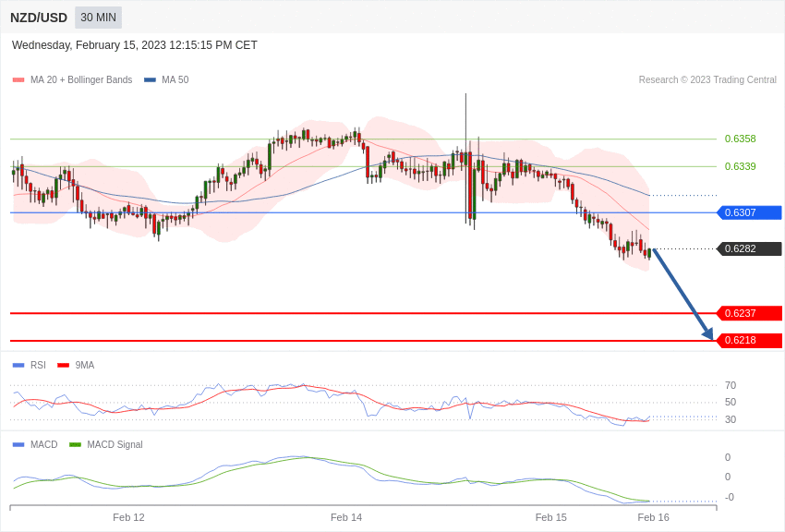Click the MACD Signal green legend swatch
Viewport: 785px width, 532px height.
click(75, 444)
